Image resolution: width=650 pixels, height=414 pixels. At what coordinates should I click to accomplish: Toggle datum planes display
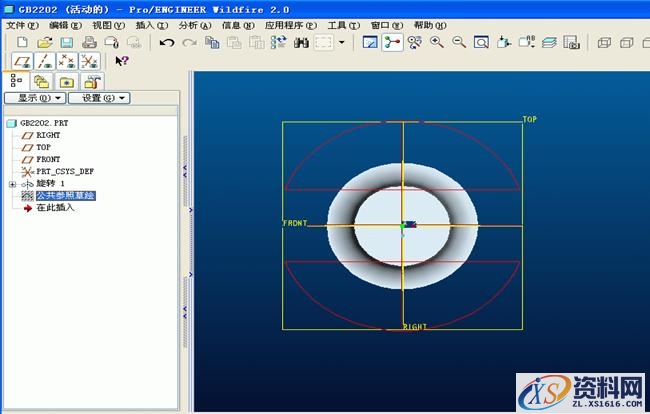click(x=23, y=61)
